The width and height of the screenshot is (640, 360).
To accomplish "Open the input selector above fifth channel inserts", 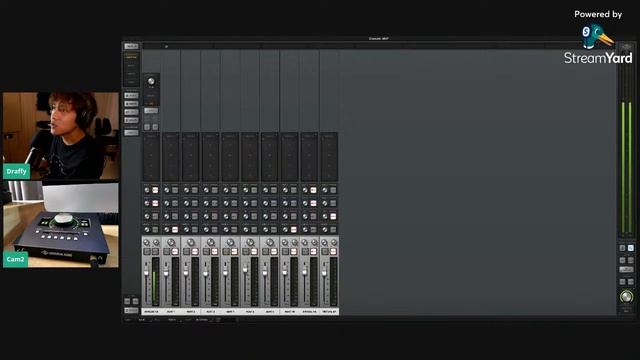I will 231,136.
